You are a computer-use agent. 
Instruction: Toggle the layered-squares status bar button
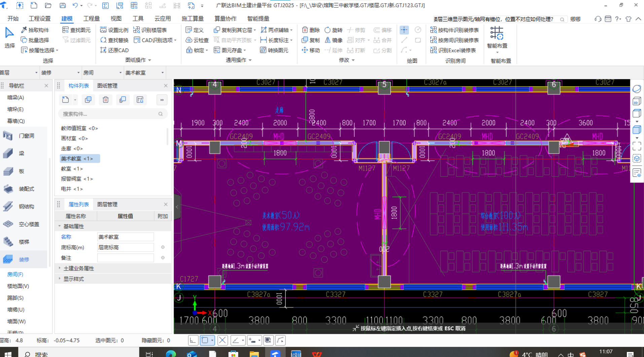tap(268, 340)
